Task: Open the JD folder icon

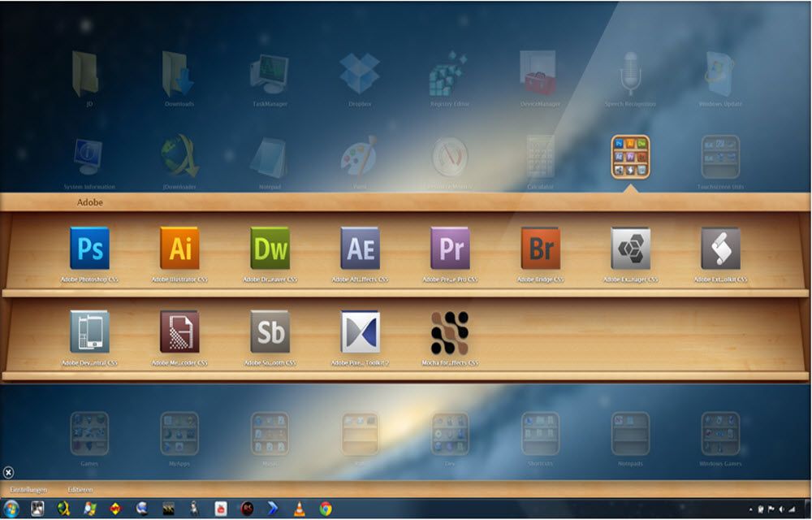Action: pos(86,74)
